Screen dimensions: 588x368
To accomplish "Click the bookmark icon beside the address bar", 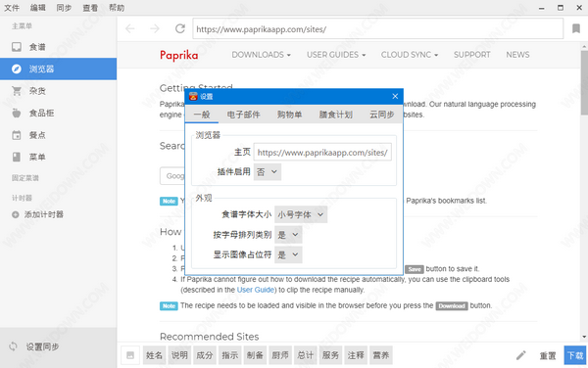I will click(x=576, y=28).
